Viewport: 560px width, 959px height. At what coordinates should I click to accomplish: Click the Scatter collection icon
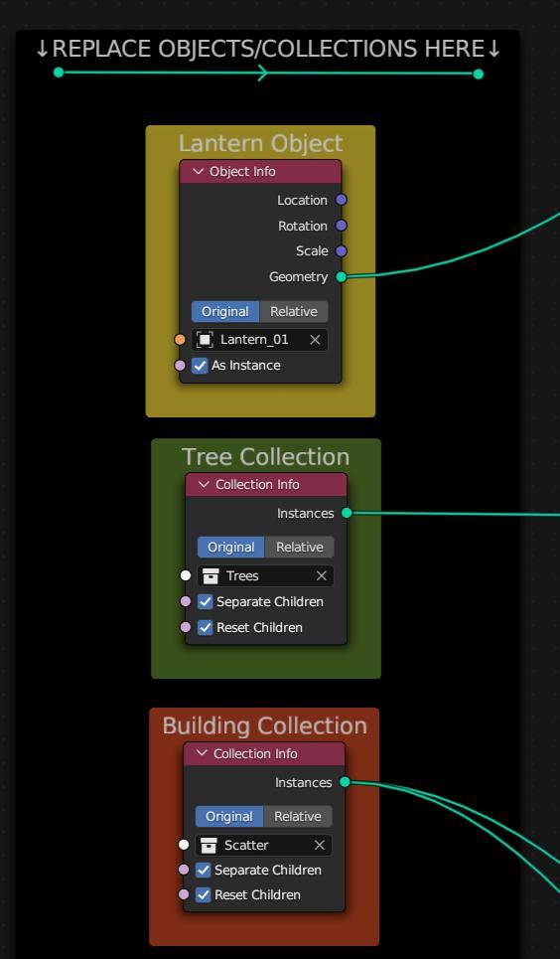210,846
